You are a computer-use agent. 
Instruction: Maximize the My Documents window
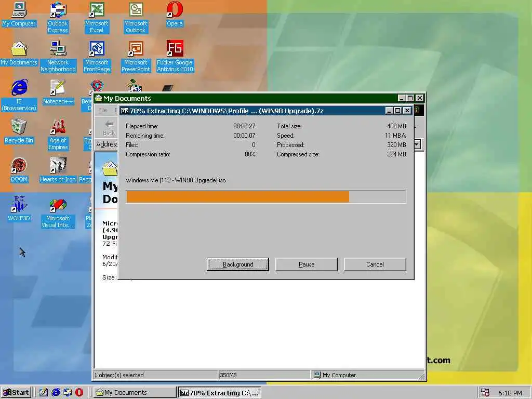click(410, 98)
